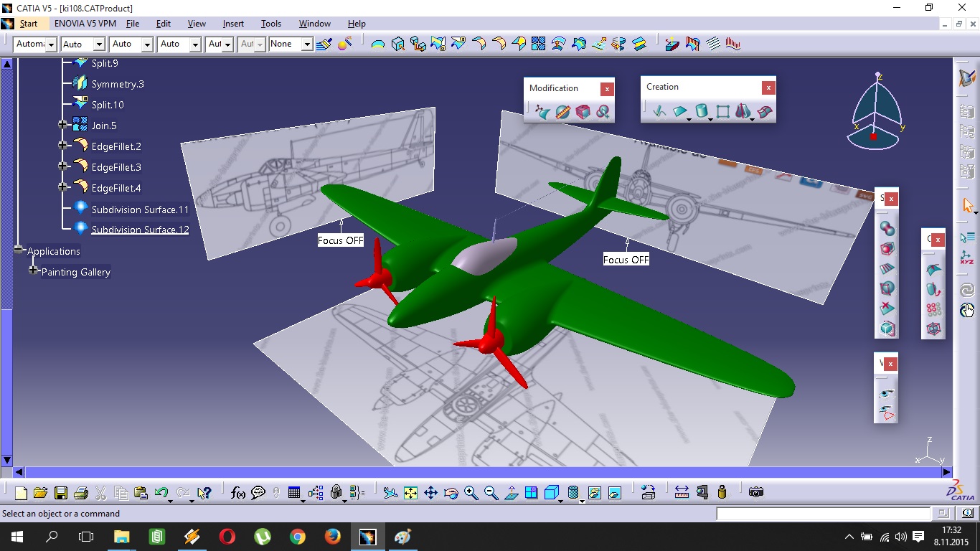
Task: Expand the Painting Gallery node
Action: pyautogui.click(x=33, y=270)
